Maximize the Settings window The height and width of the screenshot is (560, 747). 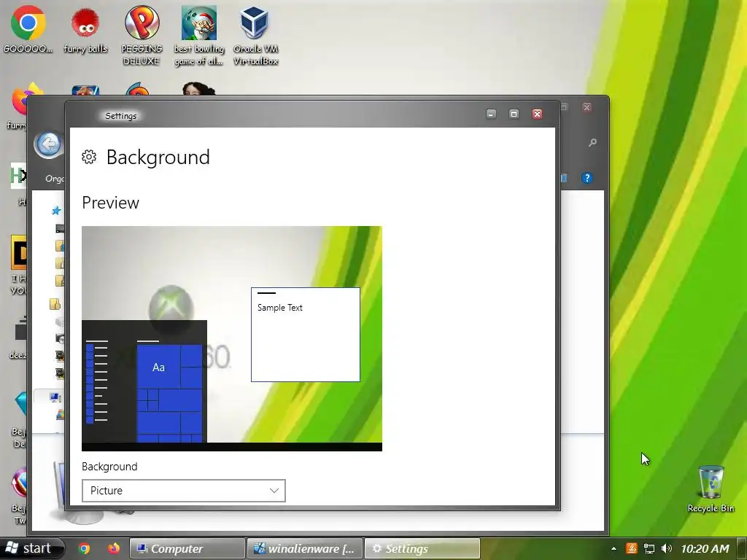(x=514, y=114)
